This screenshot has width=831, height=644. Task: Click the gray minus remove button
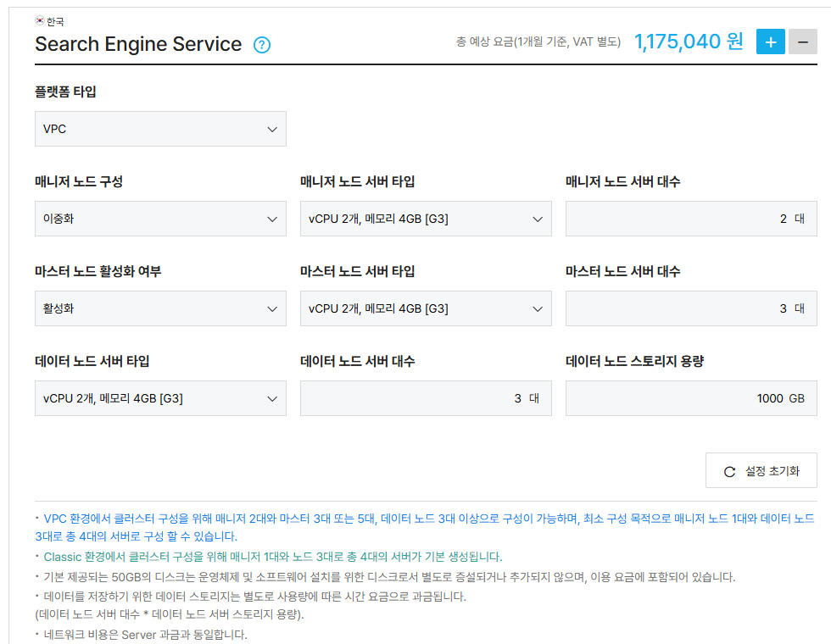[x=803, y=42]
